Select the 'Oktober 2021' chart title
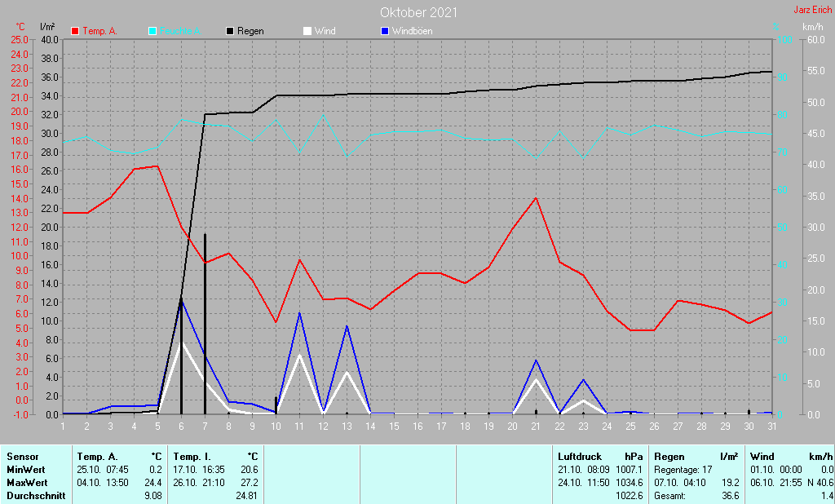 (418, 12)
